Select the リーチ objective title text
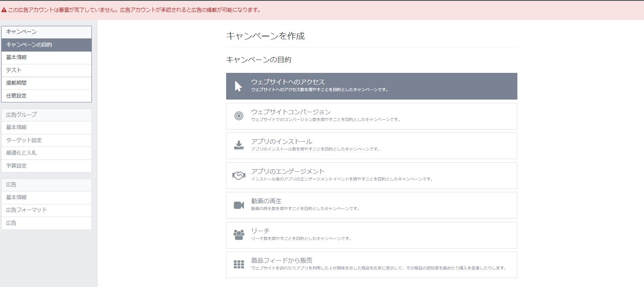Image resolution: width=644 pixels, height=287 pixels. (260, 231)
